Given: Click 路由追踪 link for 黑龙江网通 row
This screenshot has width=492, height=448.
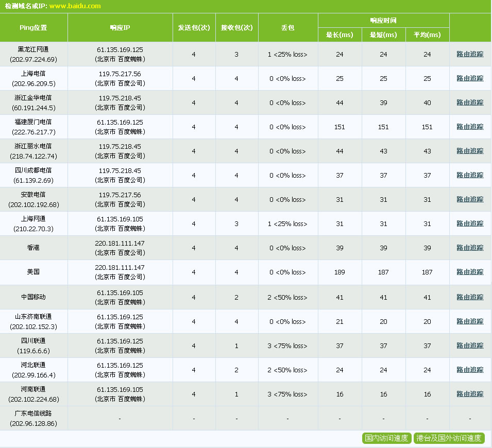Looking at the screenshot, I should 470,54.
